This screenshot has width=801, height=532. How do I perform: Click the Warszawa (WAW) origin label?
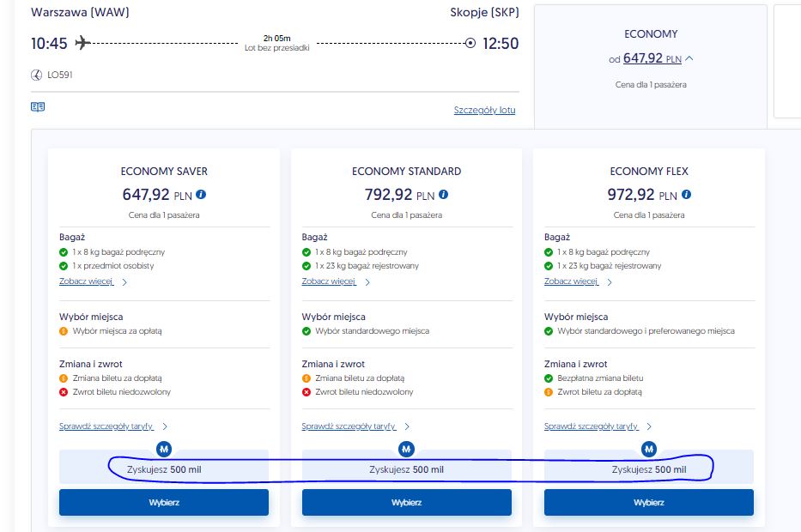(80, 12)
